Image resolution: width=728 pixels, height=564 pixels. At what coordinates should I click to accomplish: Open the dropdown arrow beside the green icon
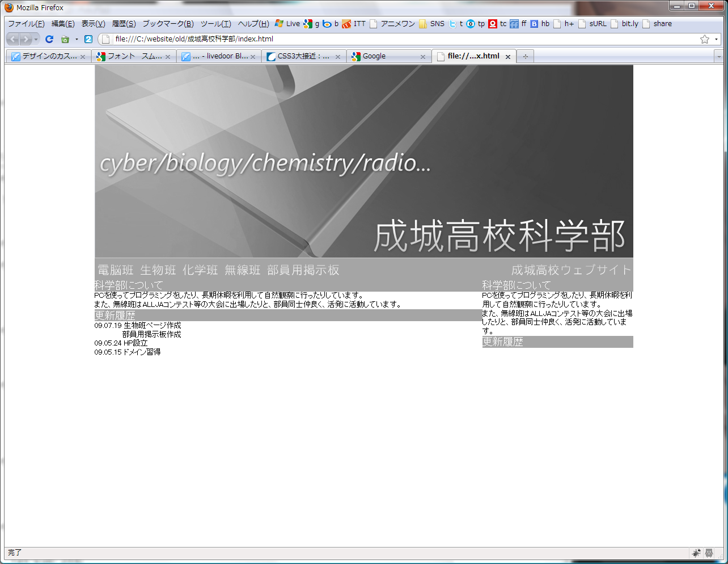click(77, 39)
